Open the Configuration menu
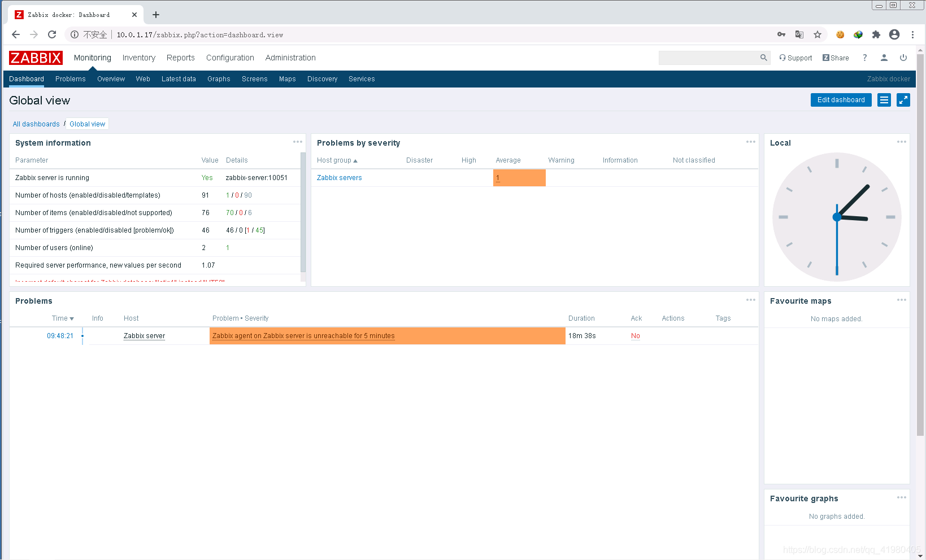 click(x=230, y=58)
